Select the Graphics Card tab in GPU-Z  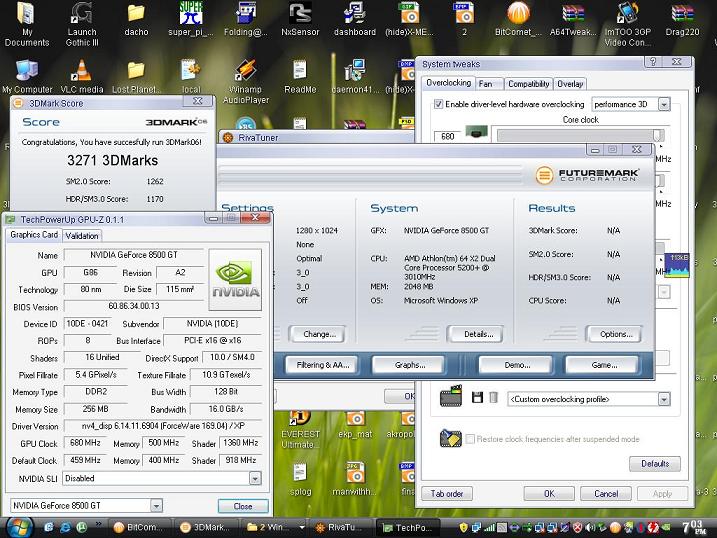click(x=34, y=234)
